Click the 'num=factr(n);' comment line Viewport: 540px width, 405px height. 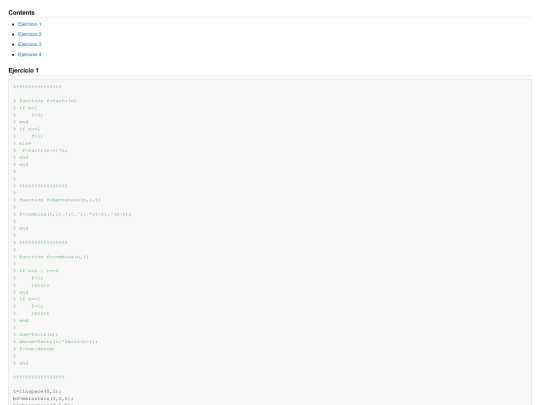click(x=36, y=334)
